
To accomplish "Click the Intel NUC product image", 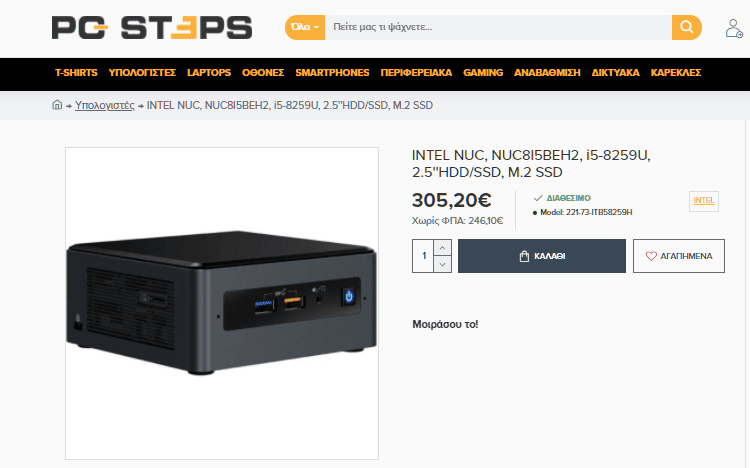I will pyautogui.click(x=222, y=303).
